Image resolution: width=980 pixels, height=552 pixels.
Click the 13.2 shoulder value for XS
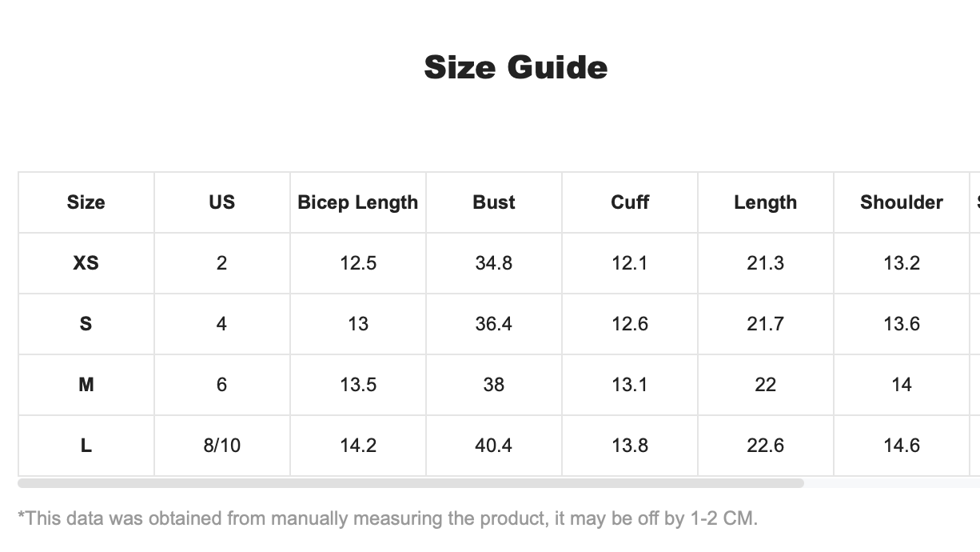tap(902, 263)
